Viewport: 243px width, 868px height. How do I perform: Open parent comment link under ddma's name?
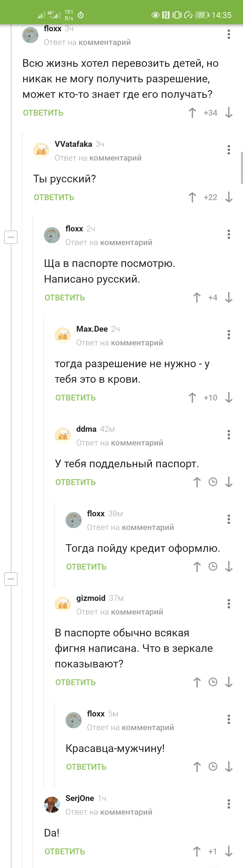point(137,443)
